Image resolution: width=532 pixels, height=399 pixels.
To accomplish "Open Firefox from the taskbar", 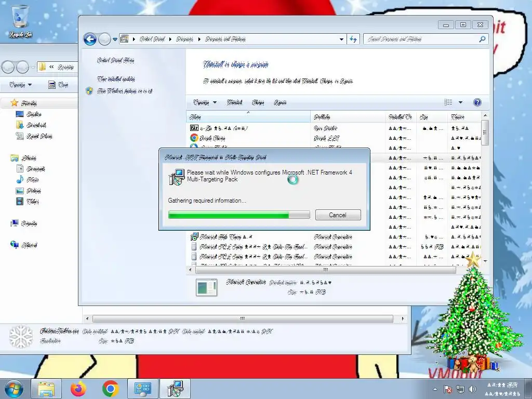I will pos(78,389).
